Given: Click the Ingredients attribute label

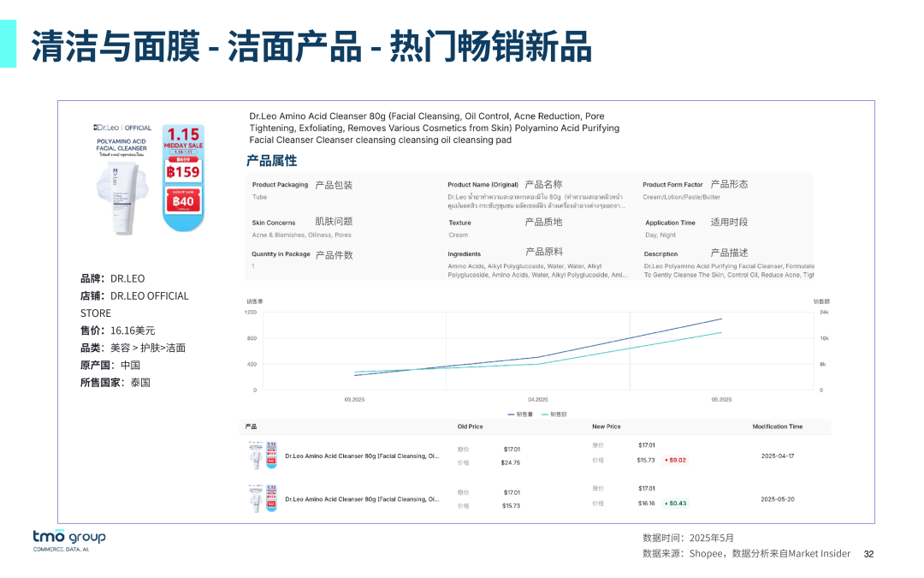Looking at the screenshot, I should click(465, 254).
